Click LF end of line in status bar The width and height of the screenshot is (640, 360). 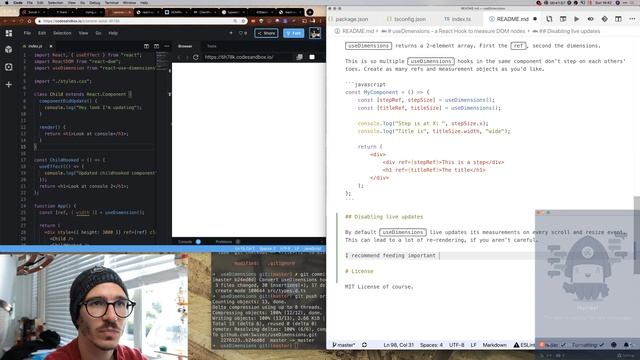(x=473, y=345)
